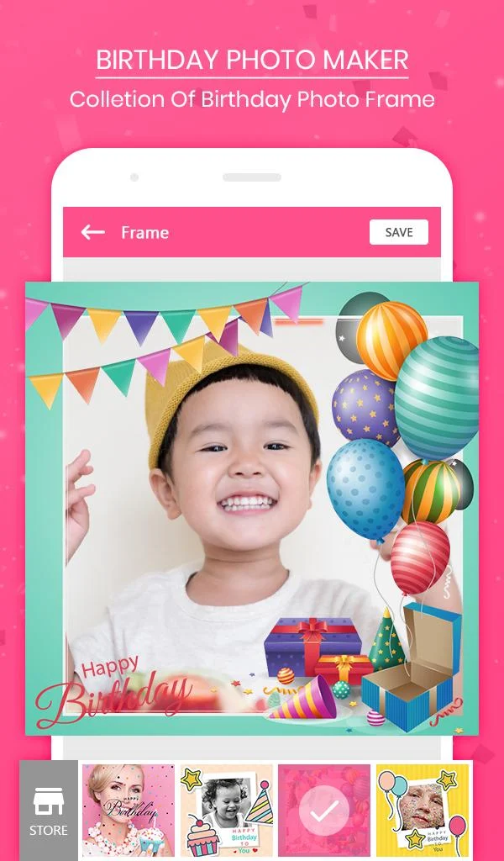Pick the yellow frame with balloons thumbnail
This screenshot has width=504, height=861.
tap(423, 811)
